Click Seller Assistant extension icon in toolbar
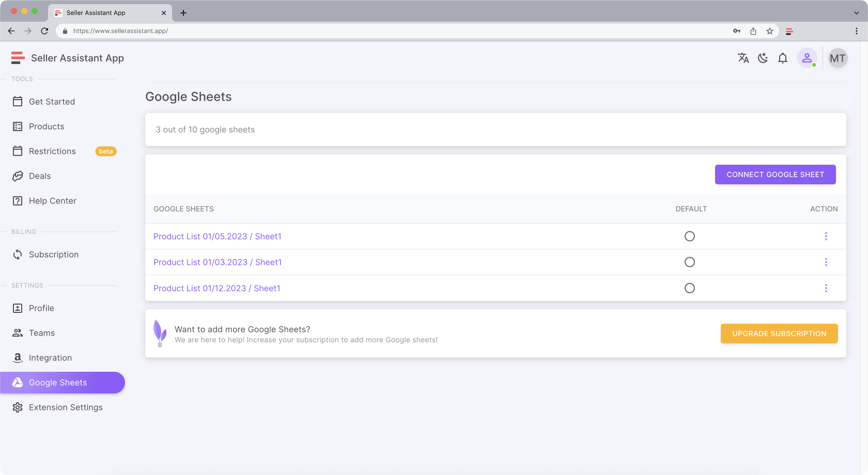 click(789, 31)
